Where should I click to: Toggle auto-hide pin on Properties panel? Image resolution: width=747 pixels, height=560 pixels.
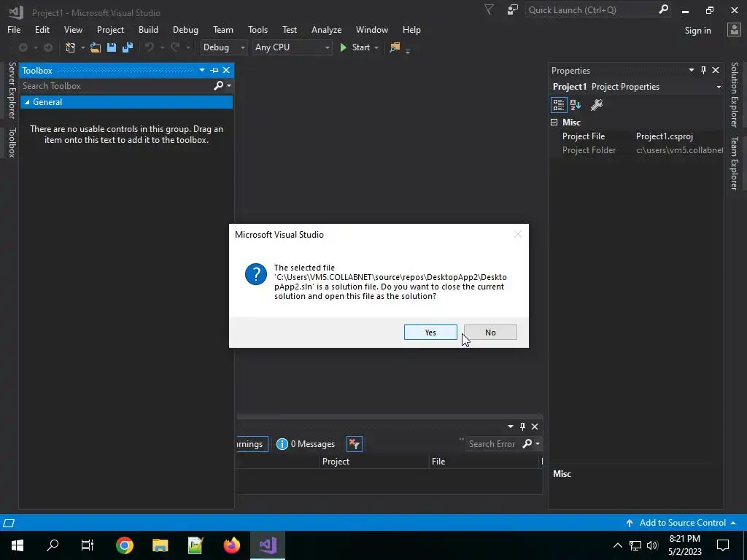click(704, 70)
